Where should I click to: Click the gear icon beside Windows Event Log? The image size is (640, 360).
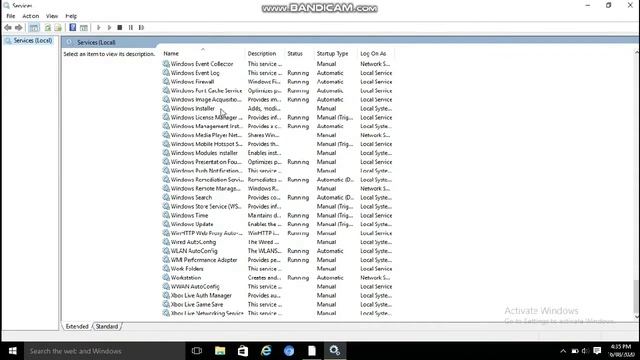coord(166,73)
